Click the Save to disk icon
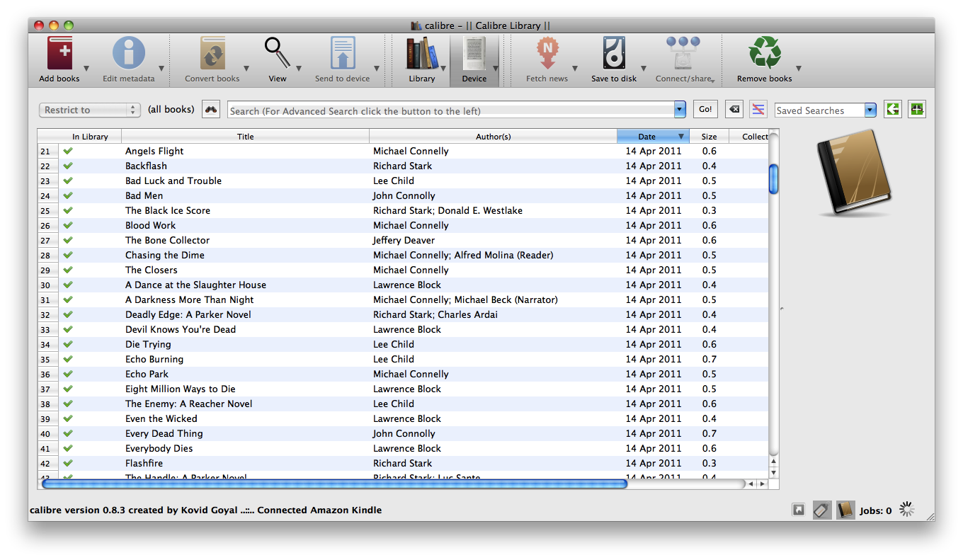This screenshot has width=963, height=560. click(614, 55)
